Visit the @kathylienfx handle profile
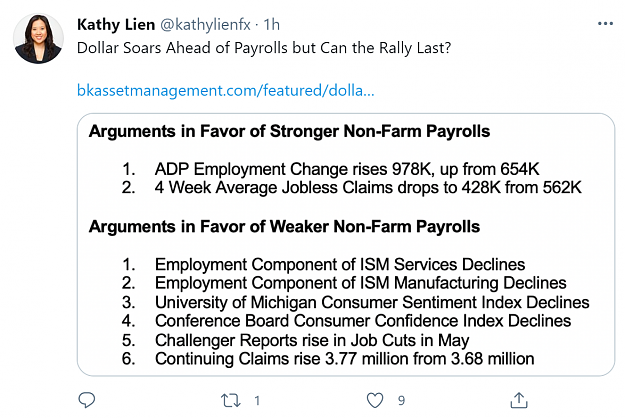 [x=205, y=25]
